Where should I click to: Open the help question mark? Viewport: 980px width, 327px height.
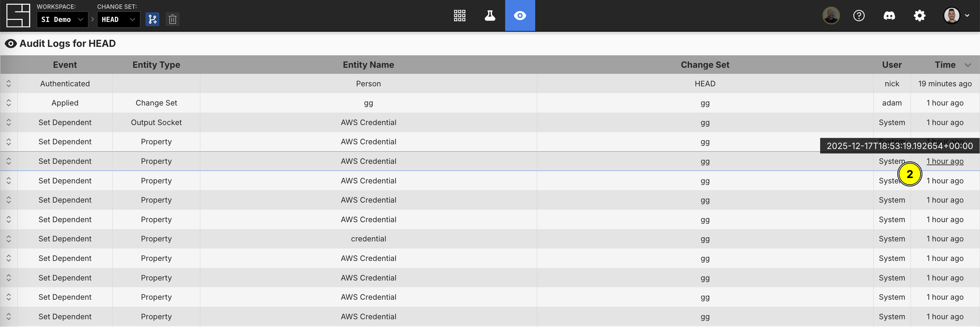(859, 16)
